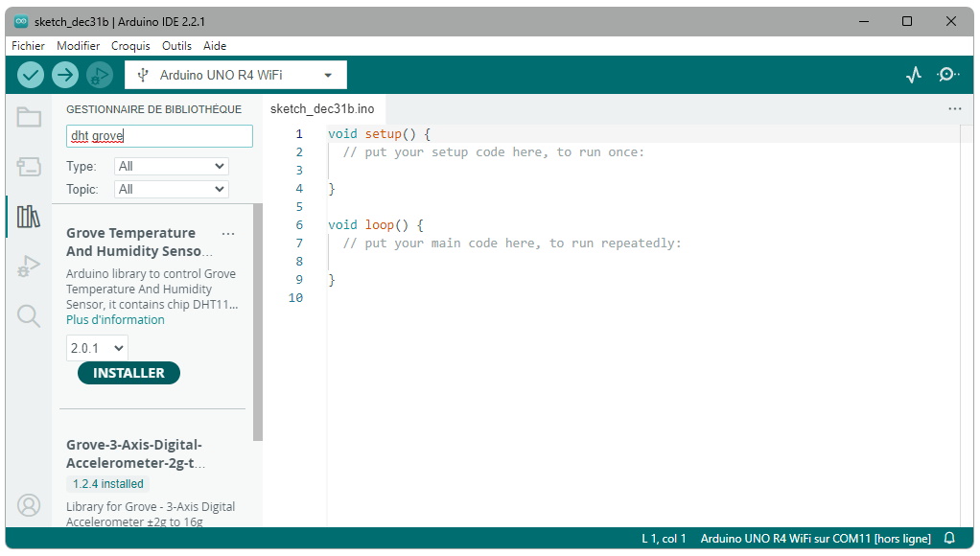Open the Boards Manager sidebar icon
This screenshot has width=980, height=556.
[29, 167]
